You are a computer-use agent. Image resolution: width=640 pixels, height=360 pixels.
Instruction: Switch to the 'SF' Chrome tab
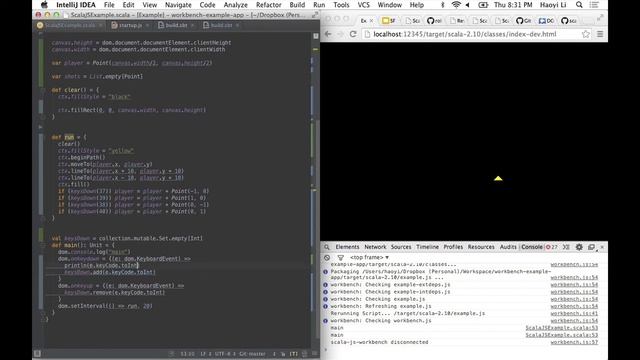click(389, 20)
